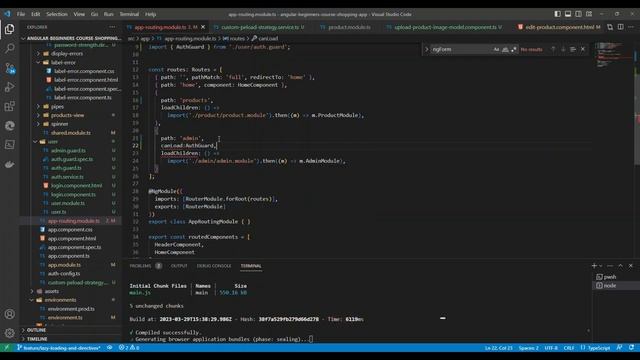Viewport: 640px width, 360px height.
Task: Open the Search view in activity bar
Action: pos(9,48)
